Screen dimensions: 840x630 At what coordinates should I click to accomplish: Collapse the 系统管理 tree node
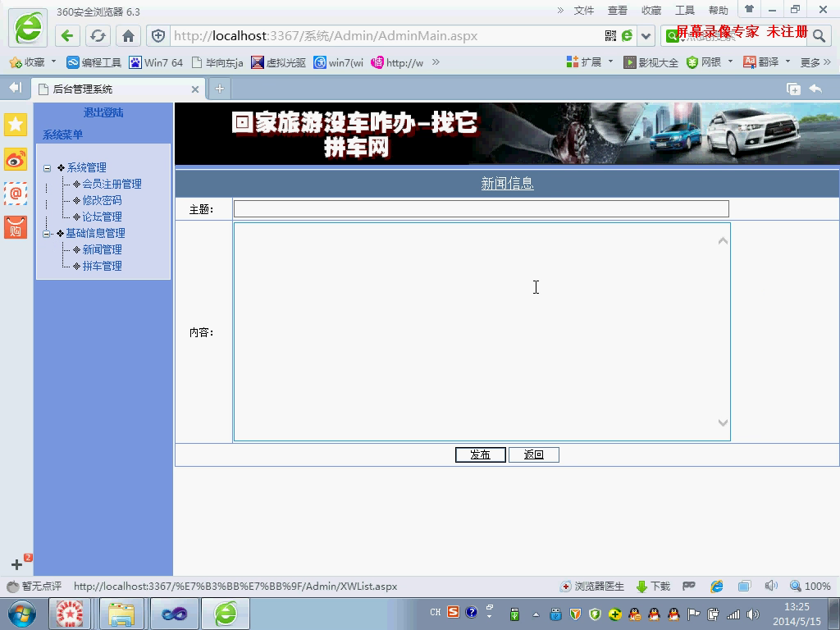tap(47, 168)
